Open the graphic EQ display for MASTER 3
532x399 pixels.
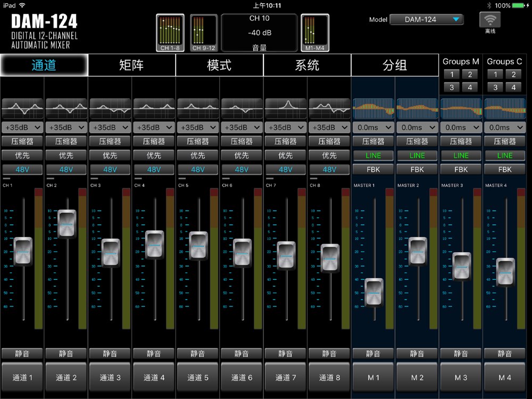461,109
